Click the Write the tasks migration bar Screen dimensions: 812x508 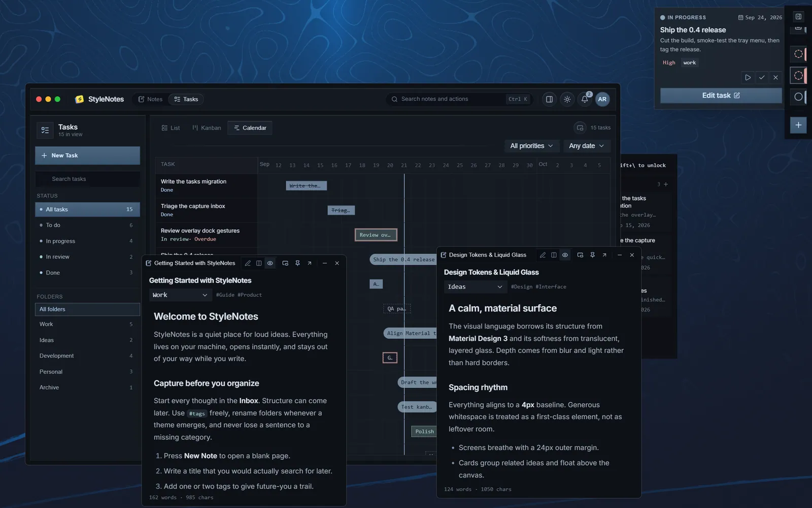coord(306,186)
